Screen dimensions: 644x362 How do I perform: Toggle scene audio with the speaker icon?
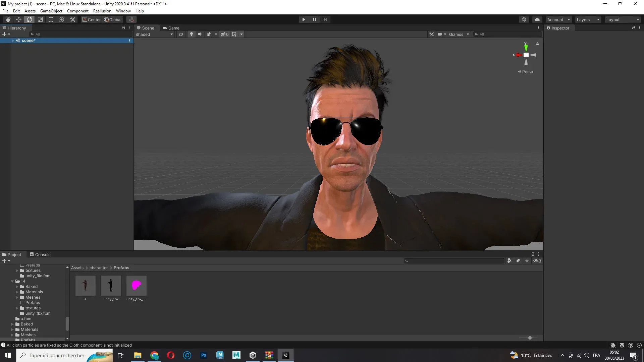pos(200,34)
